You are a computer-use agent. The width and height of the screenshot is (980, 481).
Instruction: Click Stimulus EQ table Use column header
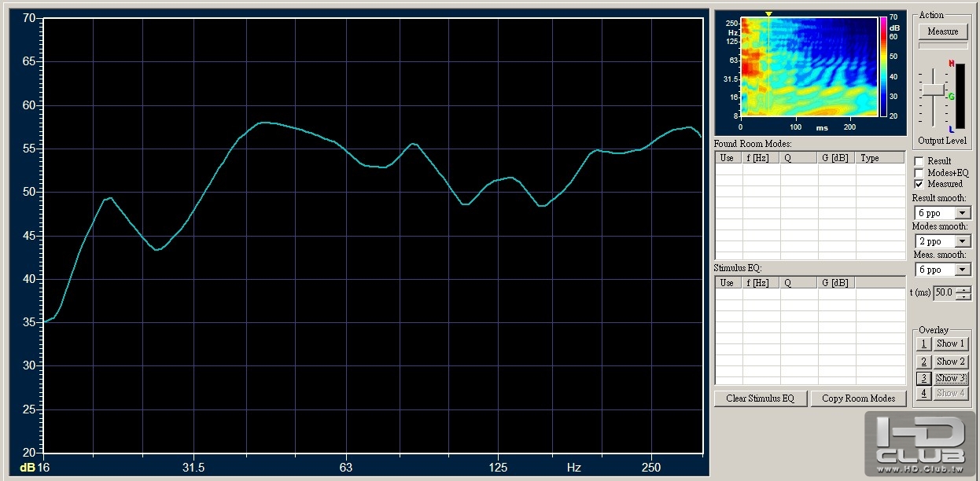point(728,283)
